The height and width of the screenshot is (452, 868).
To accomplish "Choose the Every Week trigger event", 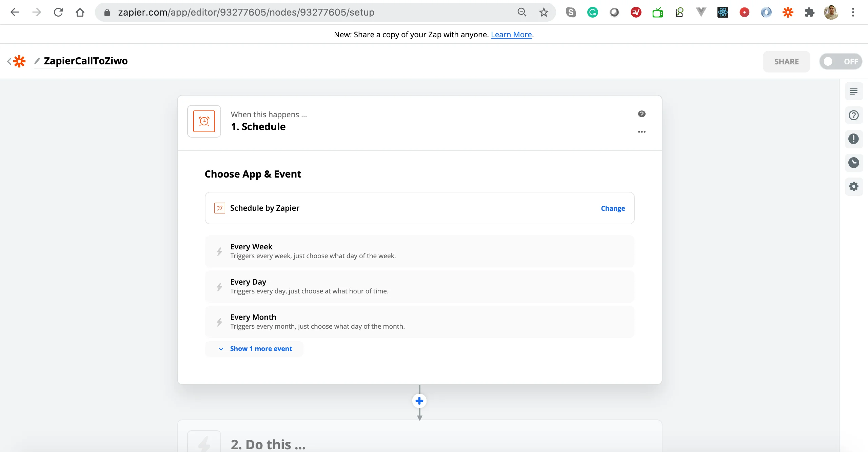I will [419, 251].
